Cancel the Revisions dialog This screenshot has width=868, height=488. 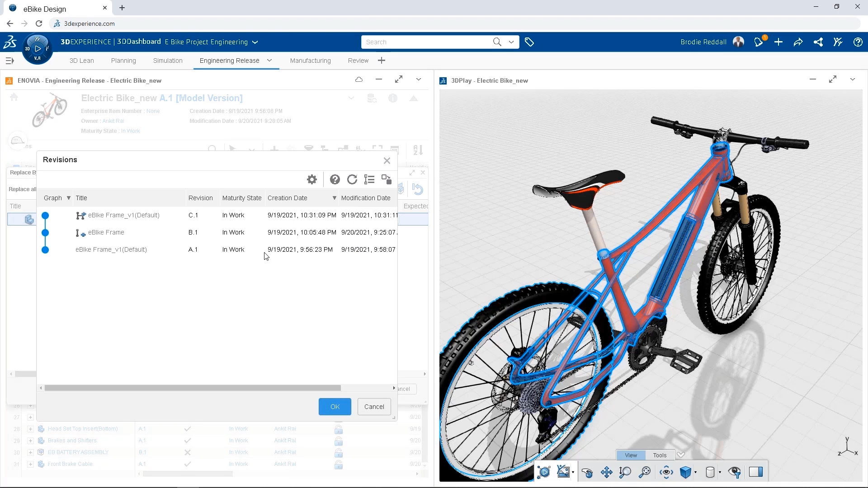(374, 406)
